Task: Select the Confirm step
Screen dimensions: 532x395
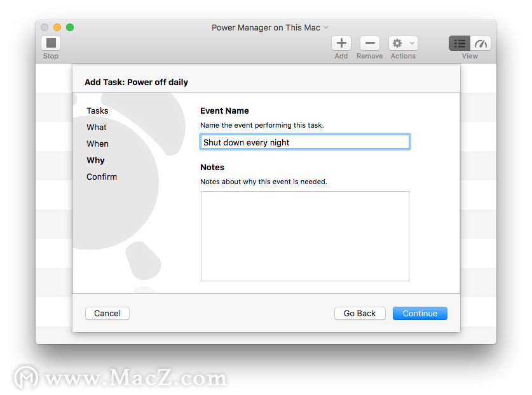Action: click(102, 177)
